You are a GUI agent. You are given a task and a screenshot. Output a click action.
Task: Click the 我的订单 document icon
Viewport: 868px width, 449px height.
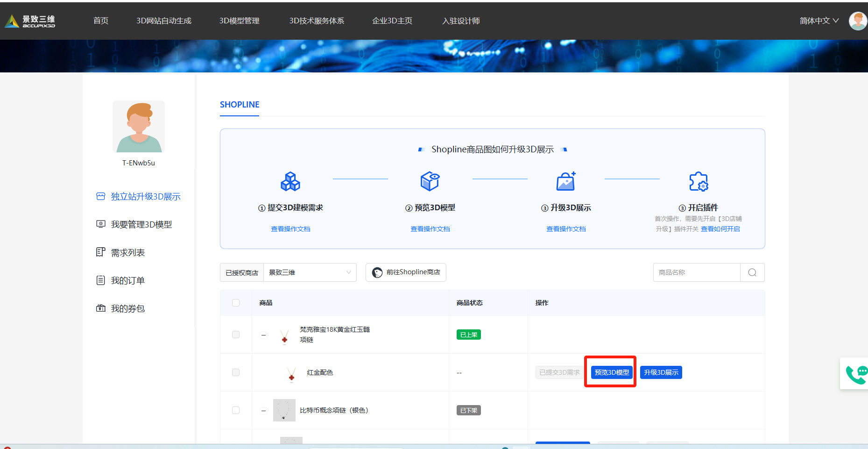tap(101, 280)
